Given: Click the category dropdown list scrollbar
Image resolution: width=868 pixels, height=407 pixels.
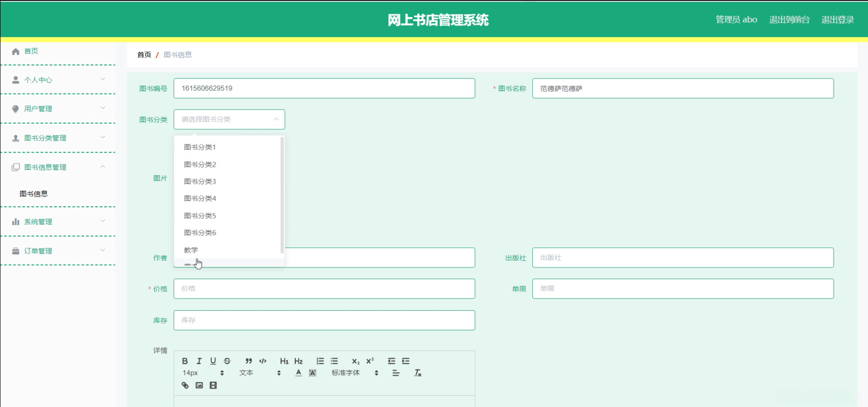Looking at the screenshot, I should click(x=282, y=195).
